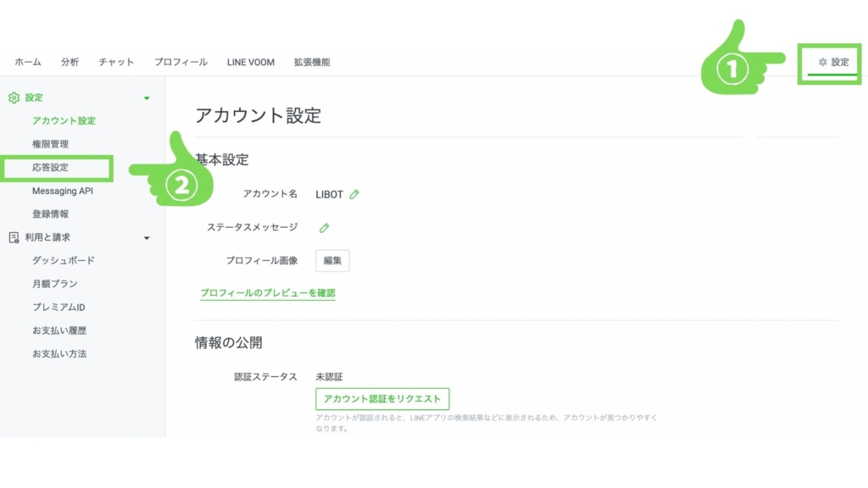Switch to the 分析 tab
The image size is (868, 488).
click(70, 63)
